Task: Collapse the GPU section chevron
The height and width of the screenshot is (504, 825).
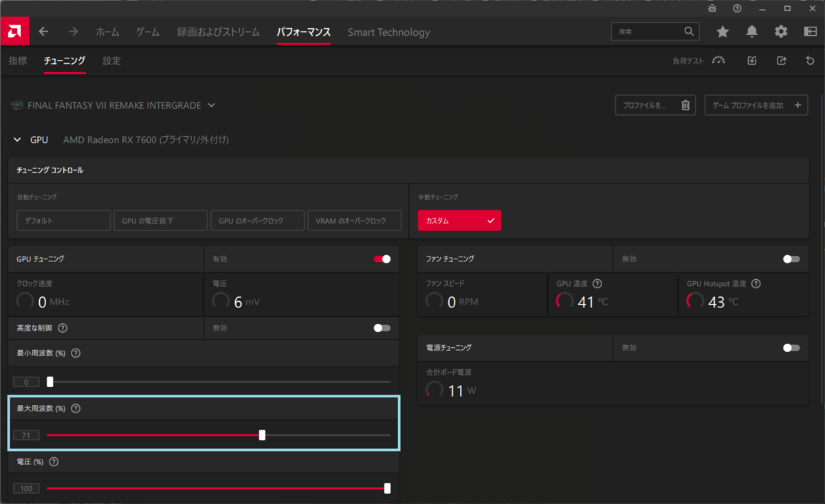Action: (x=17, y=140)
